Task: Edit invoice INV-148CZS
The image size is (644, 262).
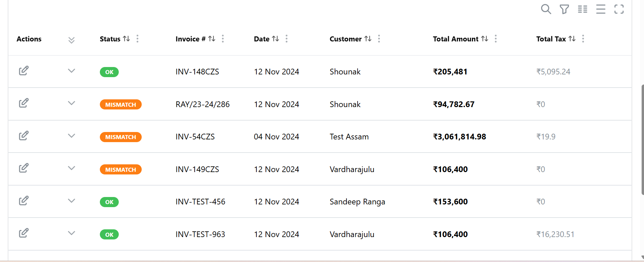Action: tap(24, 71)
